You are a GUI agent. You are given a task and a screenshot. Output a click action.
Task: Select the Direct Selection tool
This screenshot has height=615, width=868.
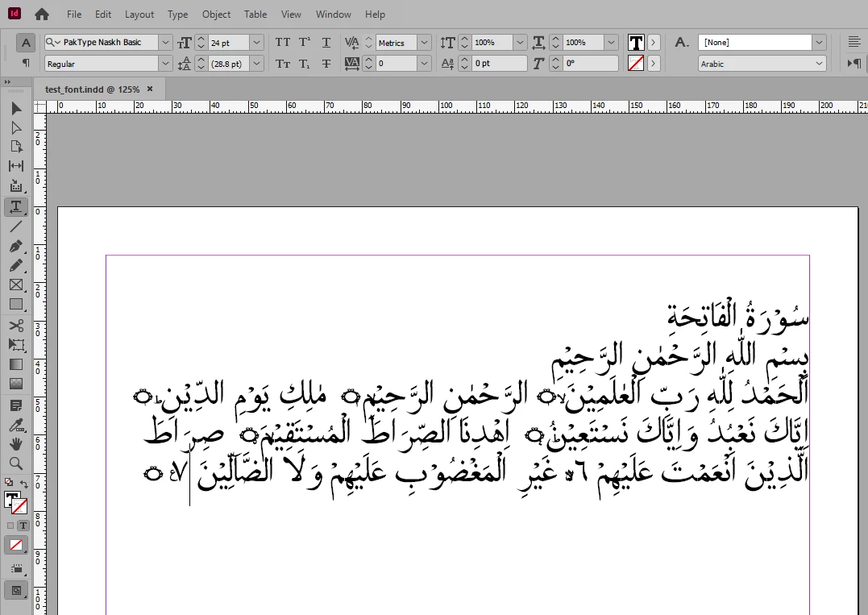(16, 128)
